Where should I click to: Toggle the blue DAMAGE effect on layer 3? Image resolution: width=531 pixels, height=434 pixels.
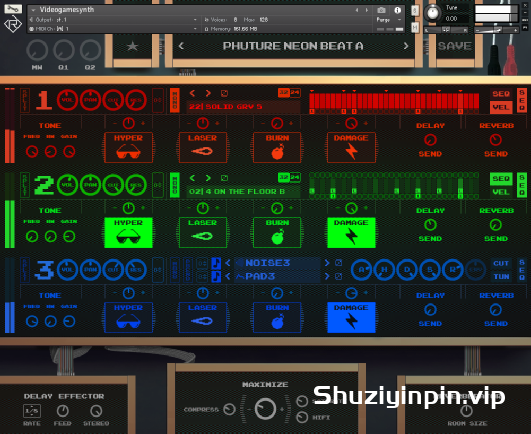coord(351,317)
